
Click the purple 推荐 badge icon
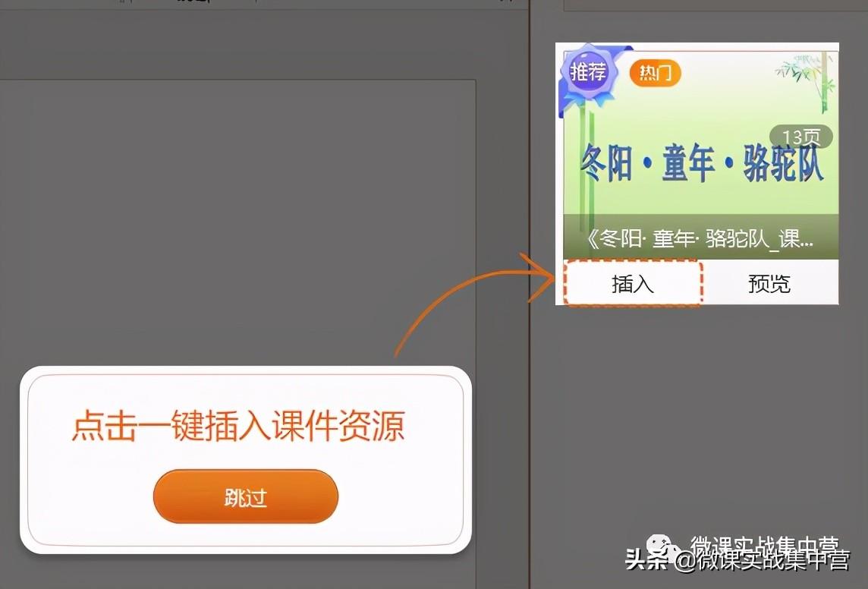point(589,73)
